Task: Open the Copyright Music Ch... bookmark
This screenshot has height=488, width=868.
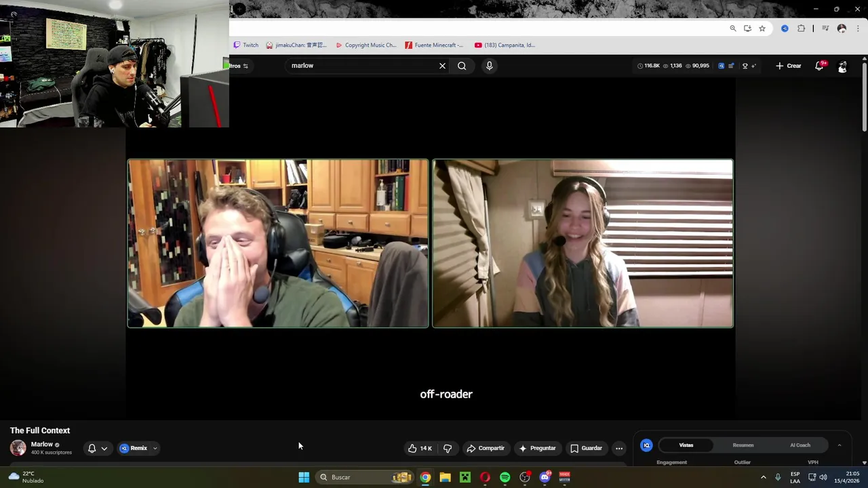Action: click(x=366, y=45)
